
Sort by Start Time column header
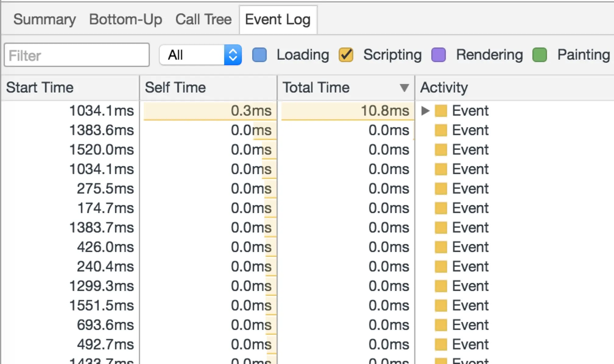[x=40, y=88]
